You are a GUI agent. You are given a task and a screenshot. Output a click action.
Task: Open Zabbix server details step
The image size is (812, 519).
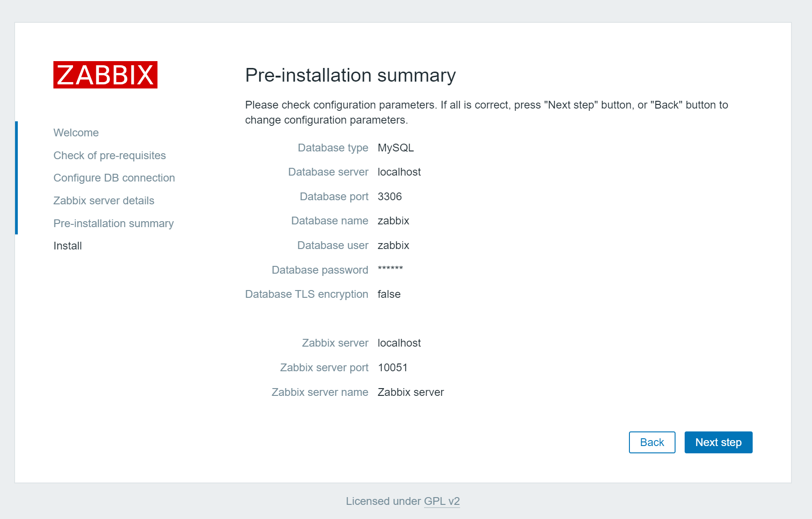(x=104, y=201)
